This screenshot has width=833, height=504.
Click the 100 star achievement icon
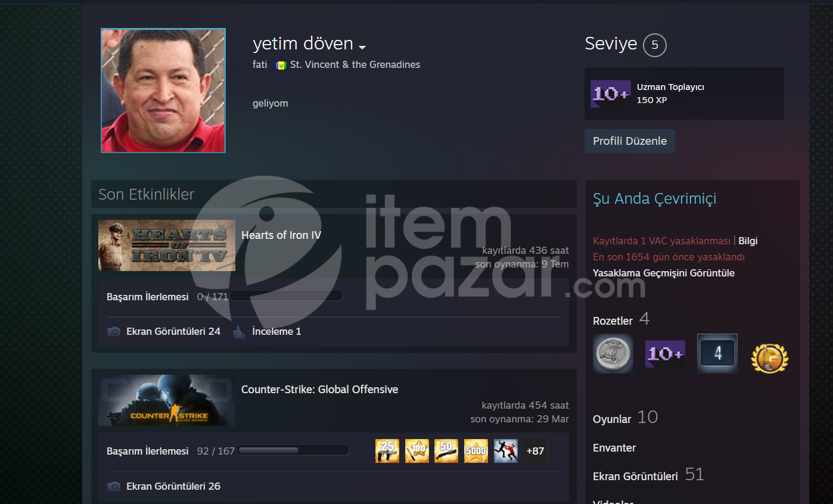click(417, 451)
